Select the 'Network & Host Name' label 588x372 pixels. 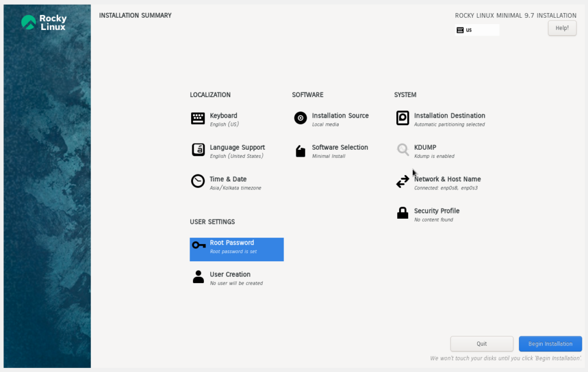click(x=447, y=179)
